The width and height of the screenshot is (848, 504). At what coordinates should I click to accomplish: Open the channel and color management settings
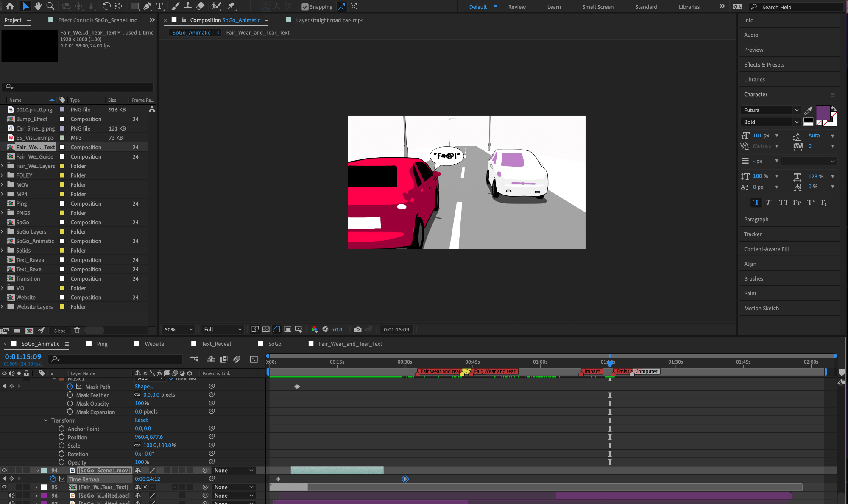314,329
